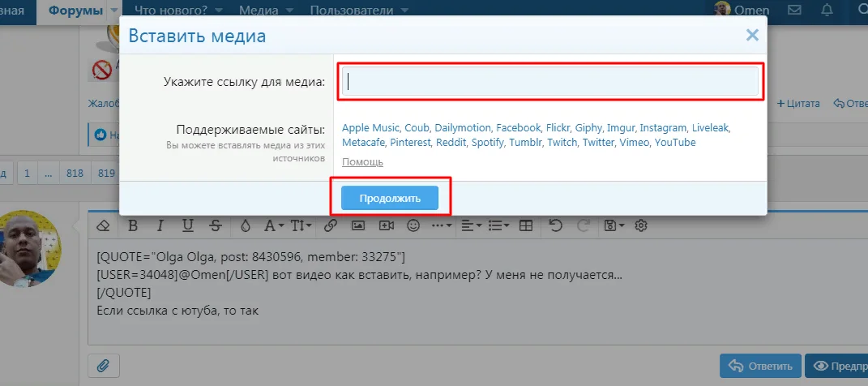Click the insert table icon
The width and height of the screenshot is (868, 386).
tap(526, 226)
